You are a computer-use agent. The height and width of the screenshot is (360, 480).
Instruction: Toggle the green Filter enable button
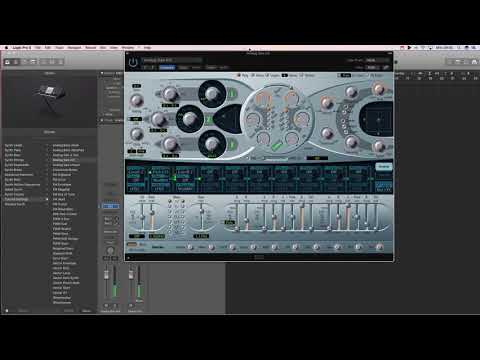pyautogui.click(x=276, y=146)
